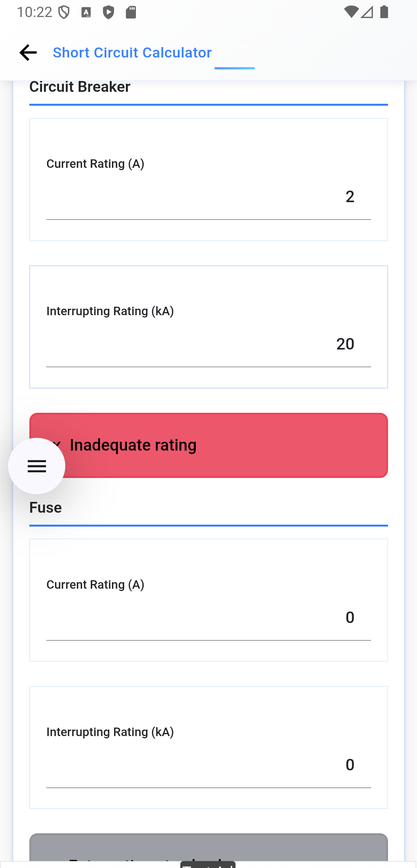417x868 pixels.
Task: Focus the Fuse Interrupting Rating field
Action: [208, 765]
